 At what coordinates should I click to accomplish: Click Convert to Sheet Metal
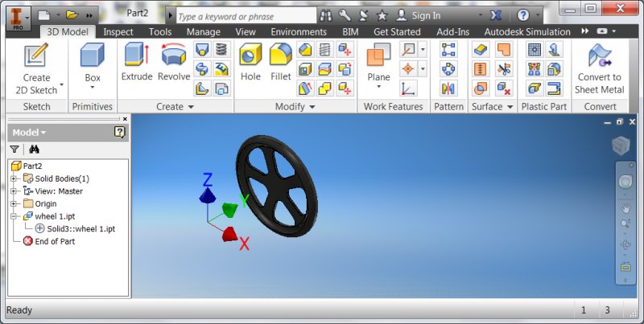coord(599,69)
